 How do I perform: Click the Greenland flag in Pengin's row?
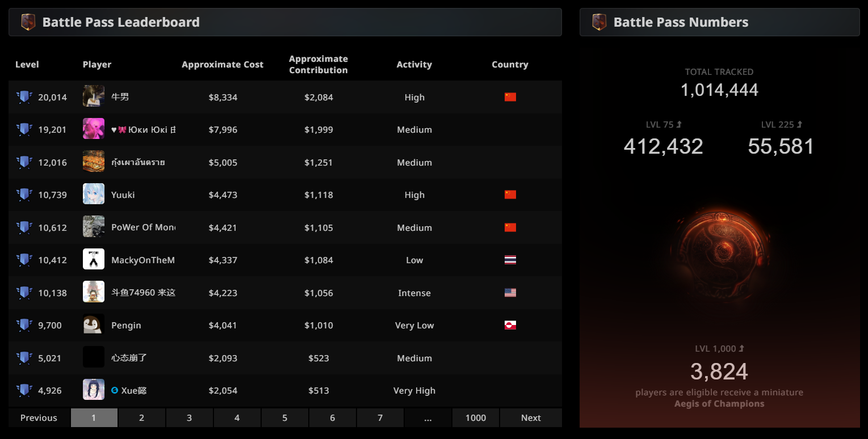[x=510, y=325]
